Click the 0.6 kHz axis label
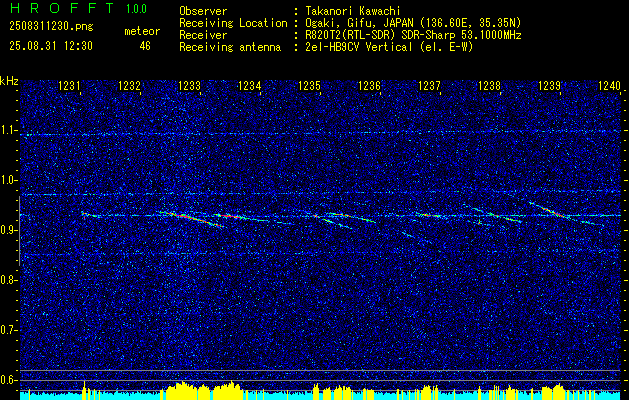629x400 pixels. [x=8, y=380]
